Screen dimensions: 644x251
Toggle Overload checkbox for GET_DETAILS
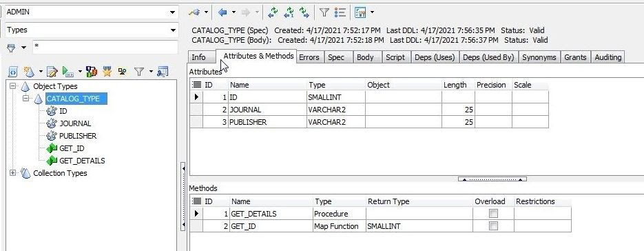[x=493, y=214]
